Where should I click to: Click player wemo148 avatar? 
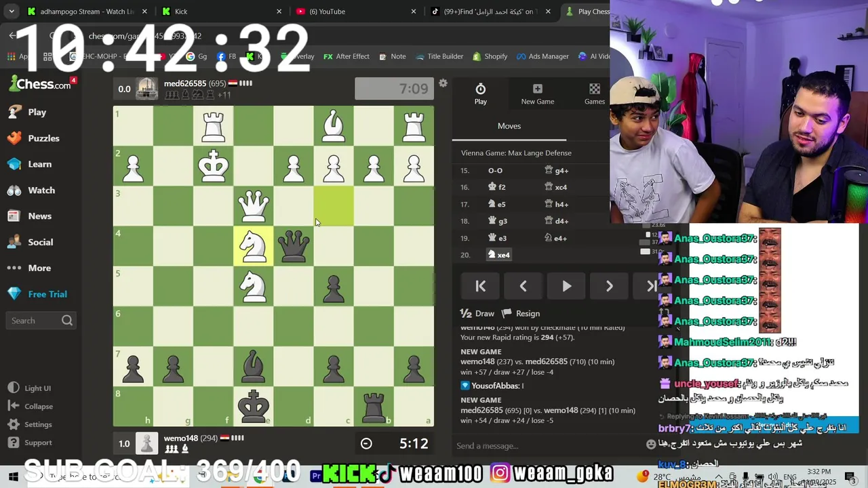click(146, 443)
